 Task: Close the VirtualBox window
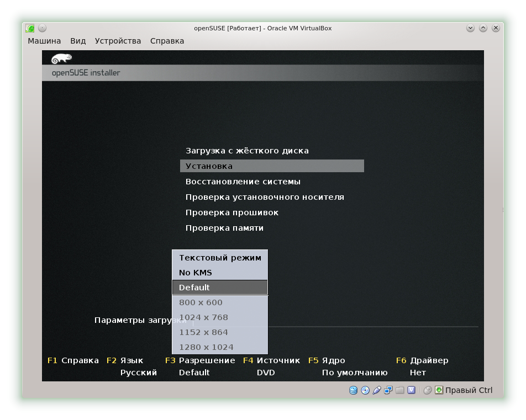tap(496, 28)
